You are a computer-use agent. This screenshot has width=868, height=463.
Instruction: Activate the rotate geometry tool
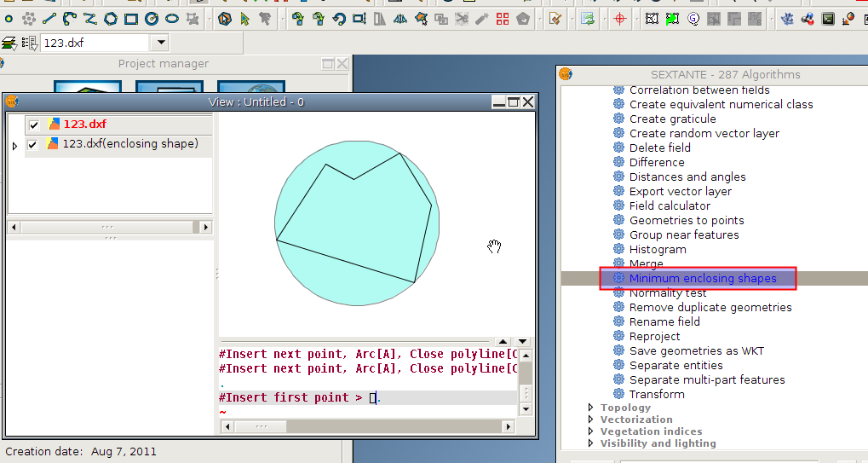[338, 18]
